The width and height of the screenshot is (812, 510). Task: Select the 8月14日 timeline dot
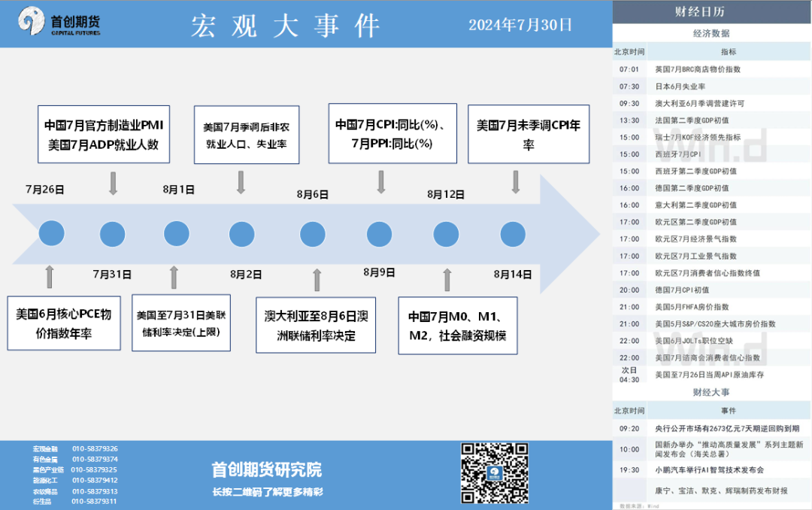(513, 234)
